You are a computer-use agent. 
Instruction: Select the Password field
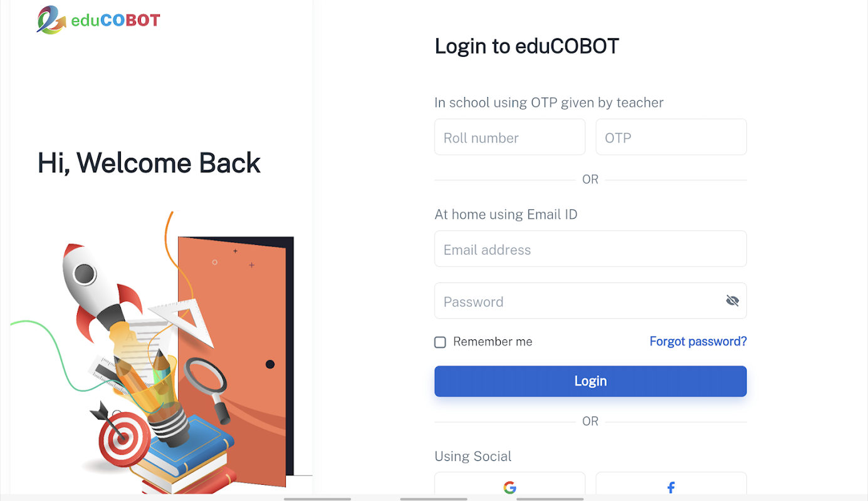590,301
